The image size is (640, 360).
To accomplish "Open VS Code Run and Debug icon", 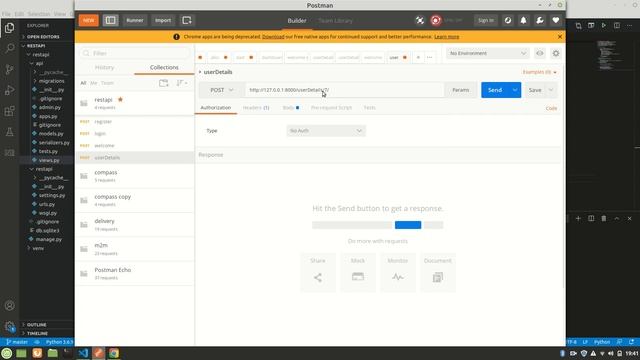I will tap(9, 90).
